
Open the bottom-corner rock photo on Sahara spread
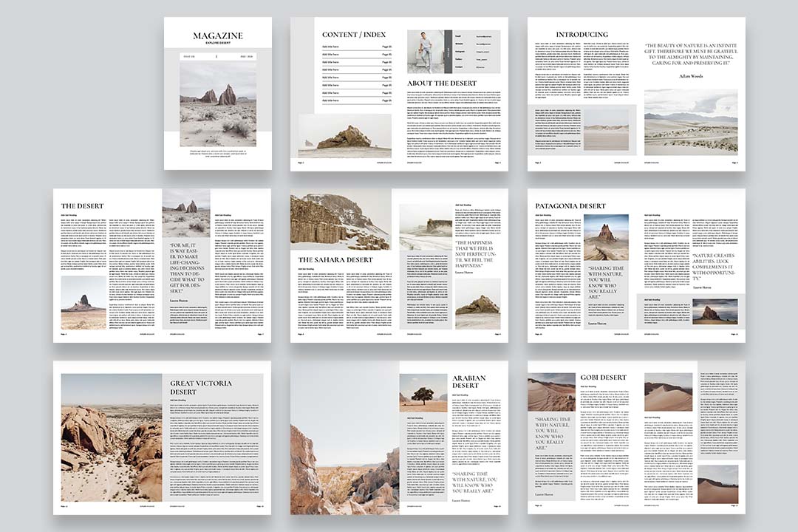[x=477, y=304]
